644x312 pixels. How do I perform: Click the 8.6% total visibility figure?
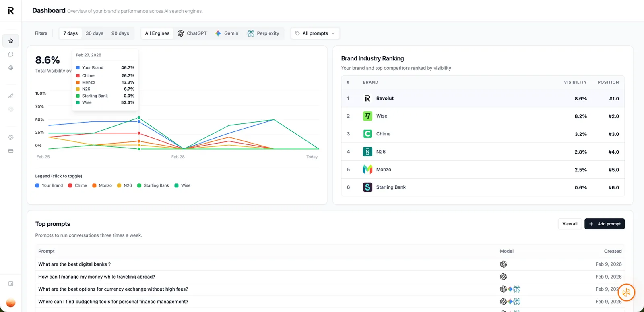[47, 60]
